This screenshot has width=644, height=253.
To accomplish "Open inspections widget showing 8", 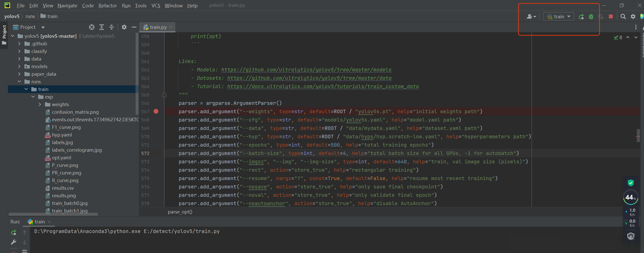I will pos(618,37).
